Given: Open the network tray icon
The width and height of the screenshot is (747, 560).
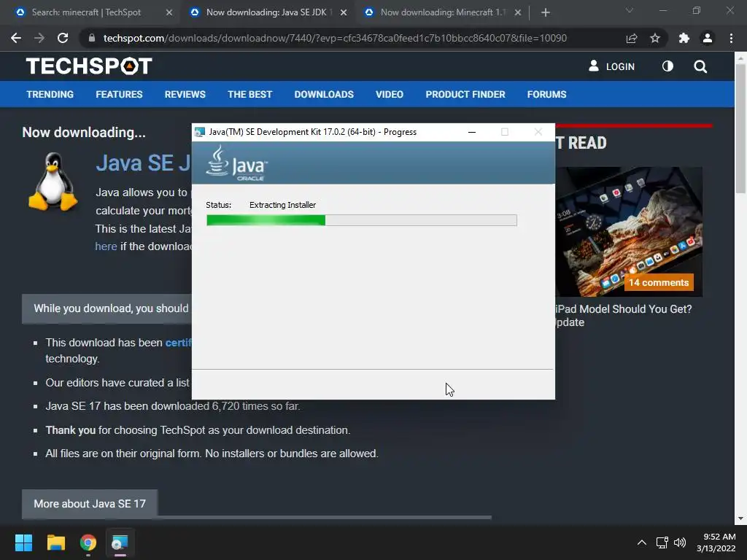Looking at the screenshot, I should click(x=662, y=542).
